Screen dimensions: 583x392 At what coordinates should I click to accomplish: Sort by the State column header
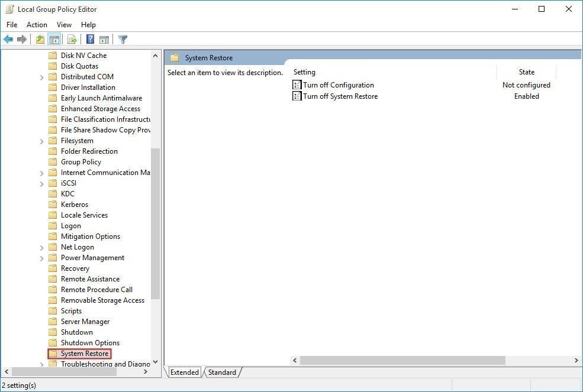point(527,72)
